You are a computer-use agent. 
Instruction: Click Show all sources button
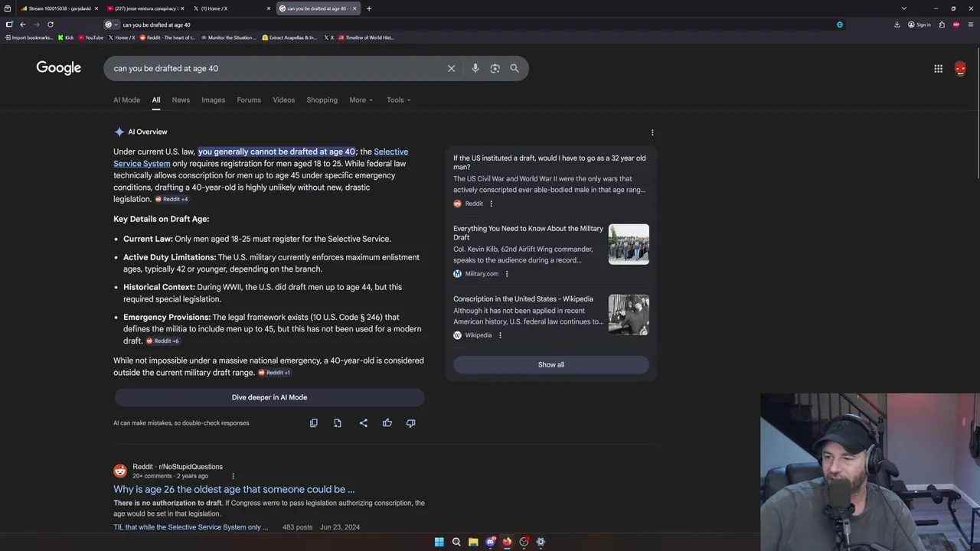point(551,365)
